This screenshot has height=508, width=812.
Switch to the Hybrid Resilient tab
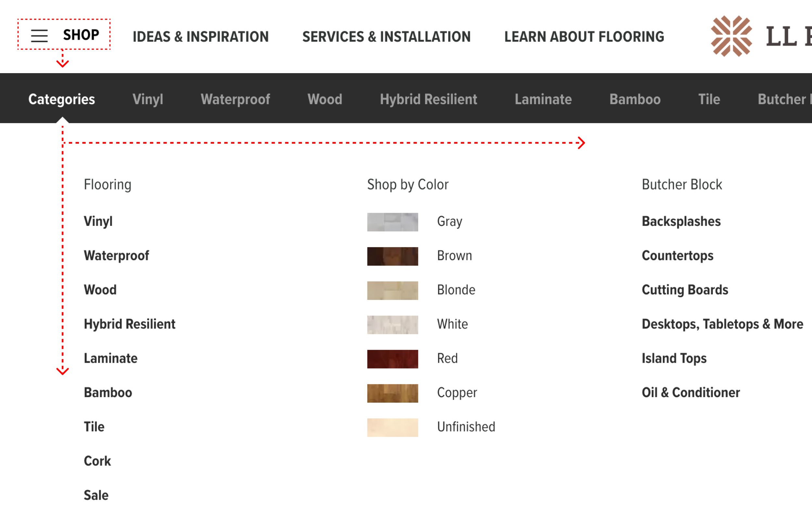(428, 99)
